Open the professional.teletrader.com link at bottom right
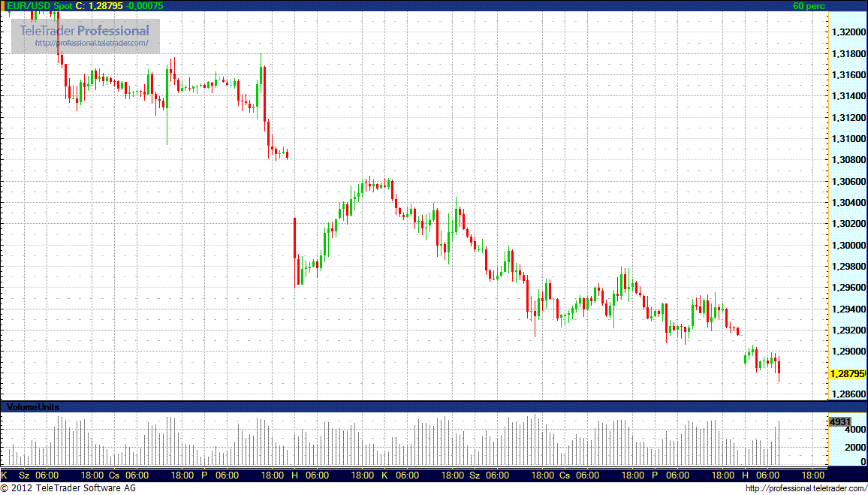868x495 pixels. coord(806,488)
